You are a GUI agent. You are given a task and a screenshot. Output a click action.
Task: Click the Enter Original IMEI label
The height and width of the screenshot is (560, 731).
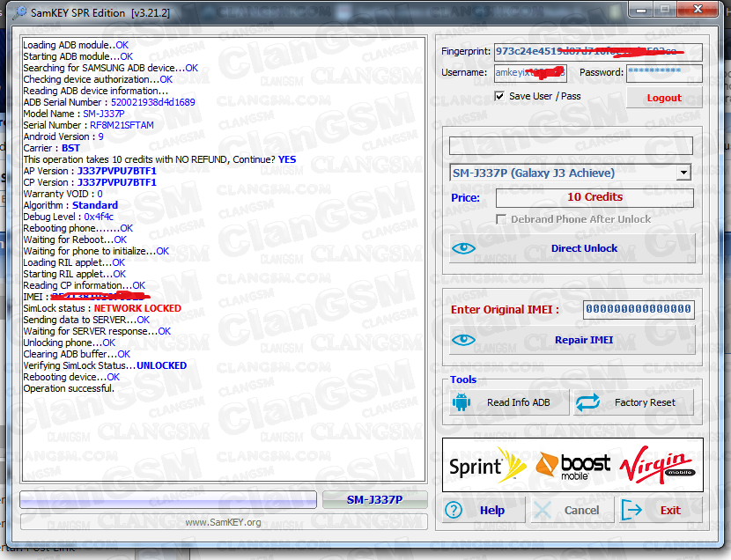(505, 310)
